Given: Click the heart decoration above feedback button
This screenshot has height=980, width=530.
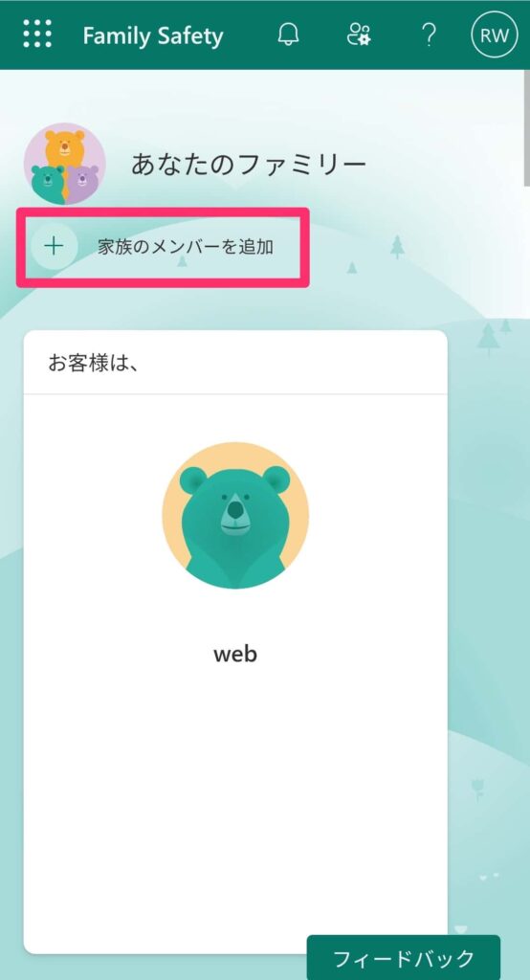Looking at the screenshot, I should 461,929.
